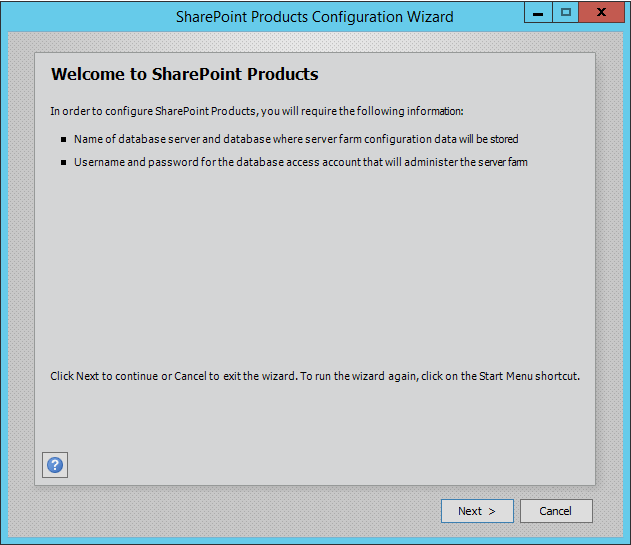Screen dimensions: 631x545
Task: Proceed by clicking the Next button
Action: pyautogui.click(x=477, y=511)
